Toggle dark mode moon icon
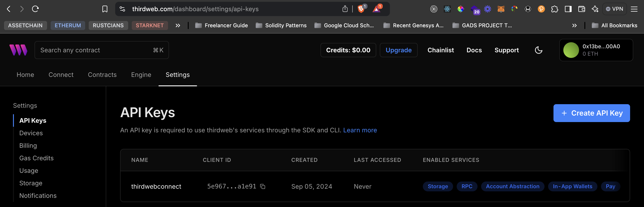This screenshot has width=644, height=207. [538, 50]
